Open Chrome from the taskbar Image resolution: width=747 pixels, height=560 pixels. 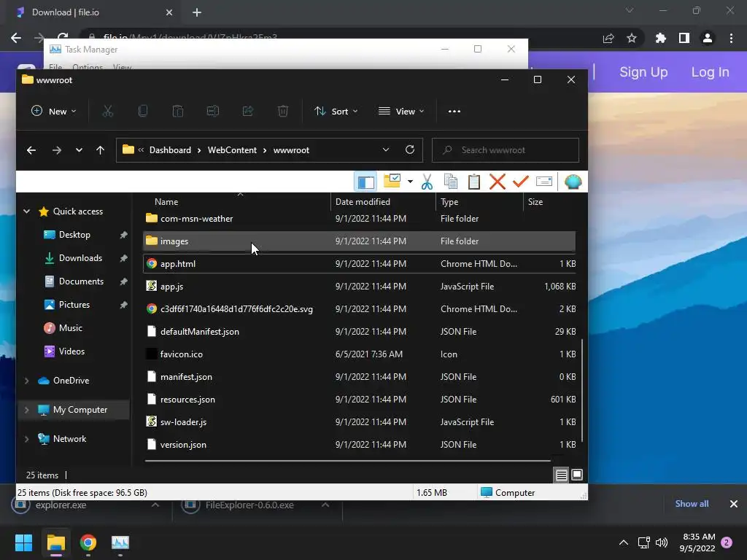[x=88, y=542]
